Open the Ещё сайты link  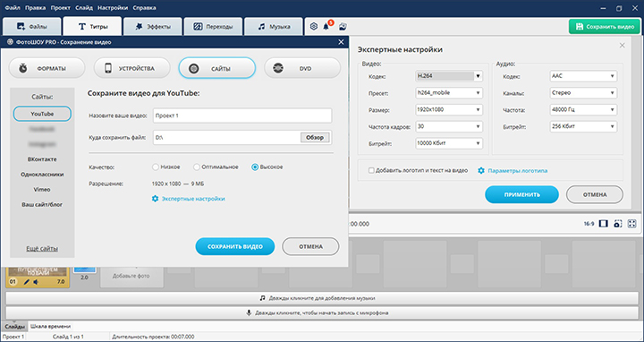42,249
